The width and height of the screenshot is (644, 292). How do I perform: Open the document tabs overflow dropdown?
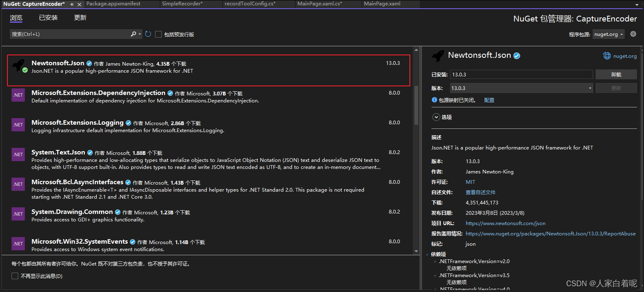(636, 4)
